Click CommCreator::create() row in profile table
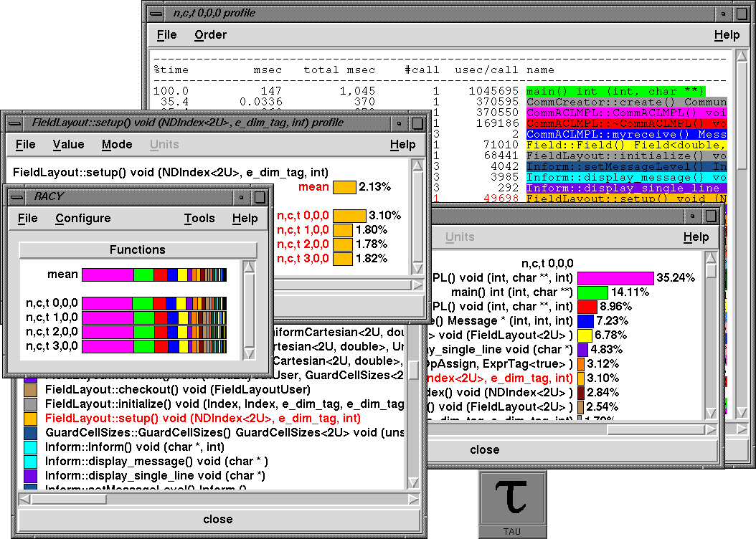 (x=626, y=102)
